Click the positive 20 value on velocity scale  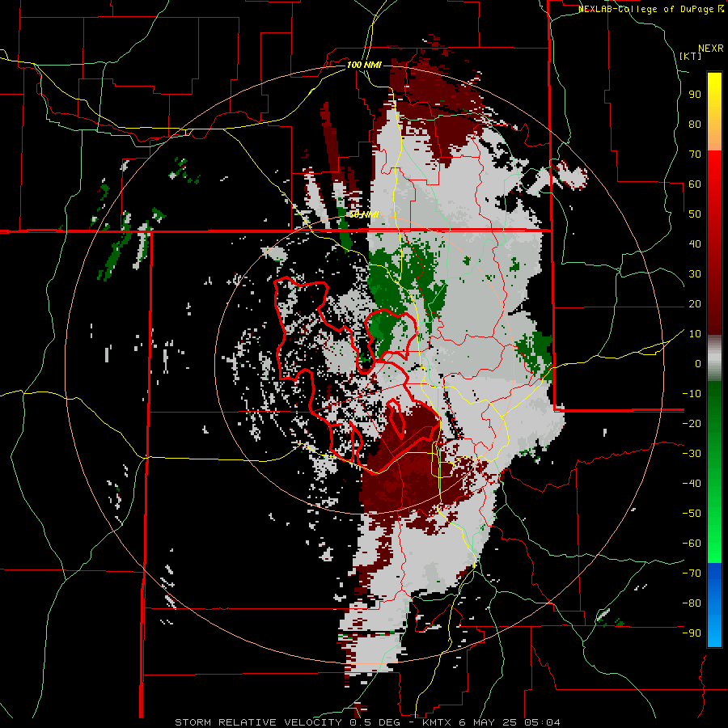pos(695,303)
